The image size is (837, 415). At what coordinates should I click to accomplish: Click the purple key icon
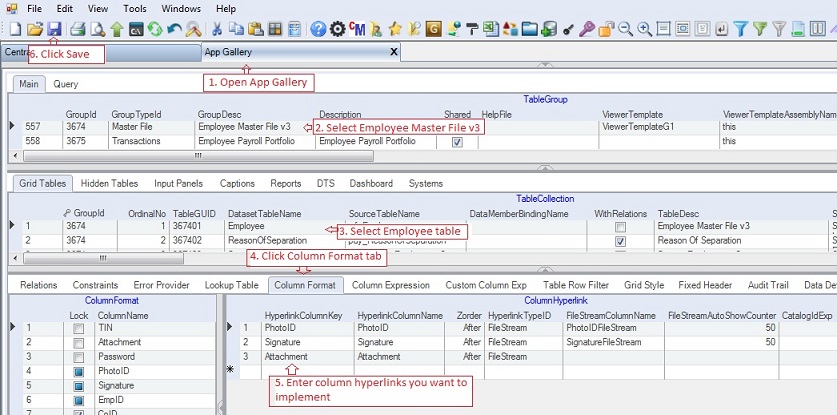click(x=587, y=29)
